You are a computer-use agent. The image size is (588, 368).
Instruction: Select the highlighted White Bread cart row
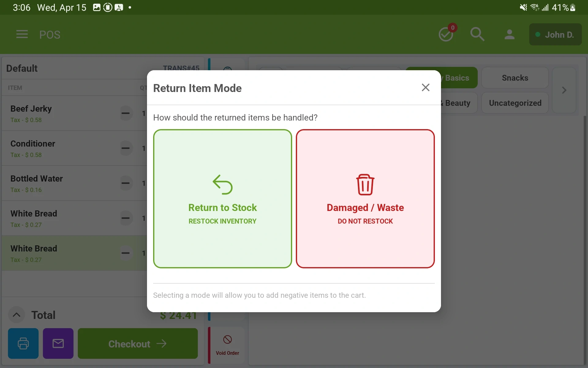(61, 253)
